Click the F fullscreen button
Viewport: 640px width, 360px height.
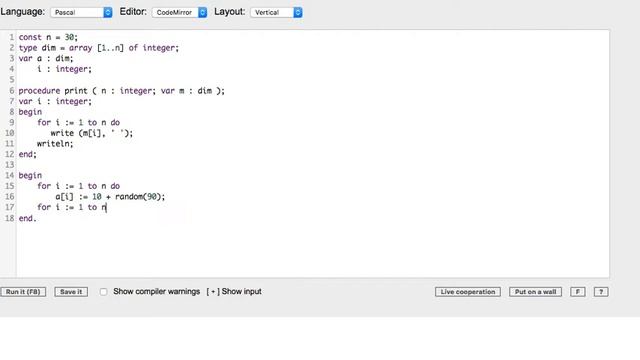578,292
